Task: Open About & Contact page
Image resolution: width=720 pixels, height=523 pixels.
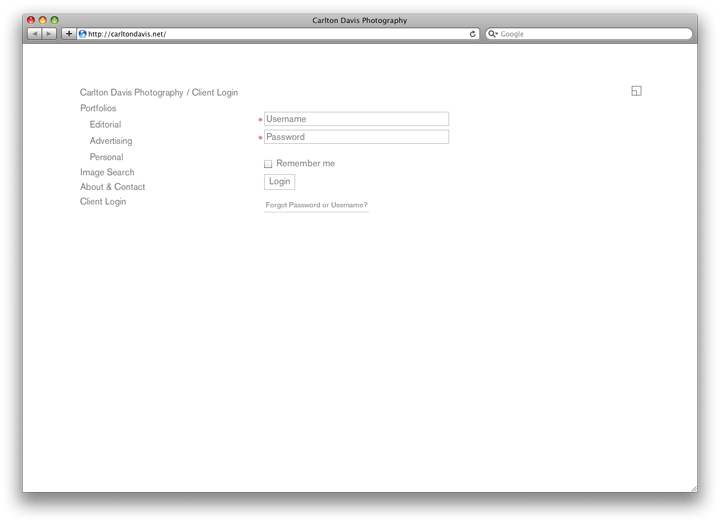Action: [112, 187]
